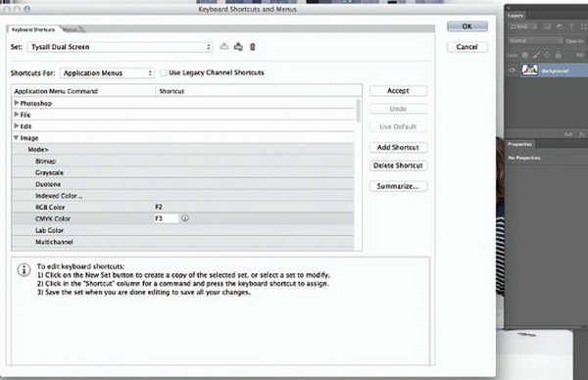Screen dimensions: 588x380
Task: Click the create new set icon
Action: (x=238, y=46)
